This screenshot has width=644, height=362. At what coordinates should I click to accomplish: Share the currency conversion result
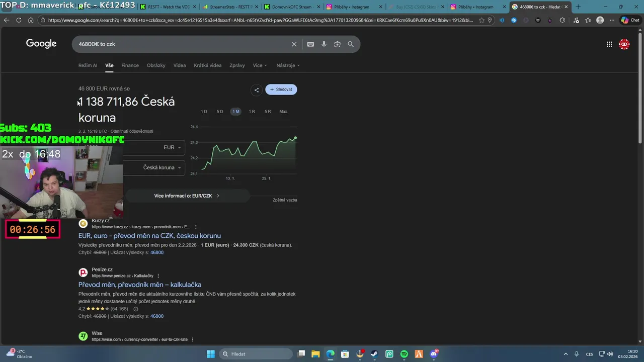click(x=257, y=90)
